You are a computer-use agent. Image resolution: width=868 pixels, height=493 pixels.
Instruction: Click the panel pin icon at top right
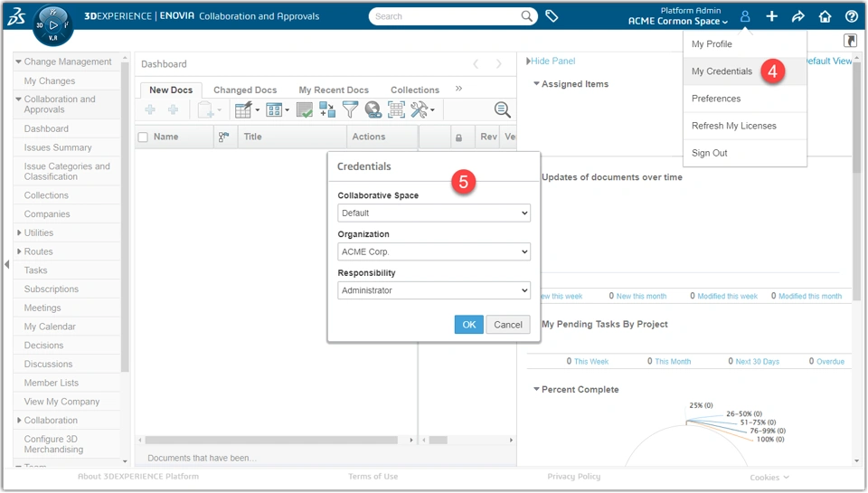[x=850, y=41]
